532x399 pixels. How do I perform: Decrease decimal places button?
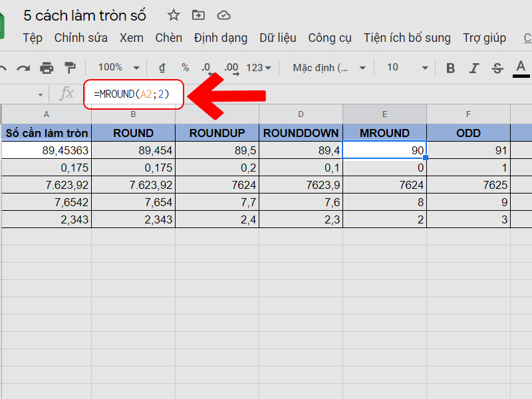pyautogui.click(x=206, y=68)
